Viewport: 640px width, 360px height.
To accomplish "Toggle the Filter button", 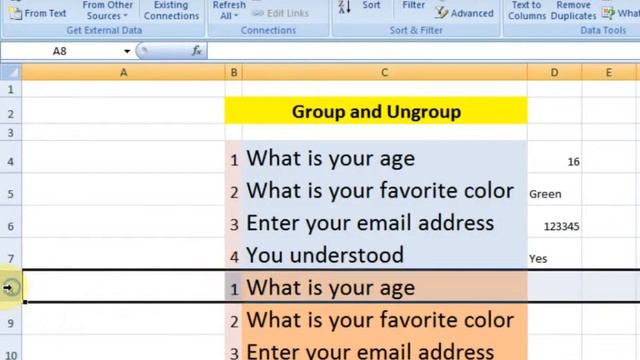I will click(x=413, y=5).
